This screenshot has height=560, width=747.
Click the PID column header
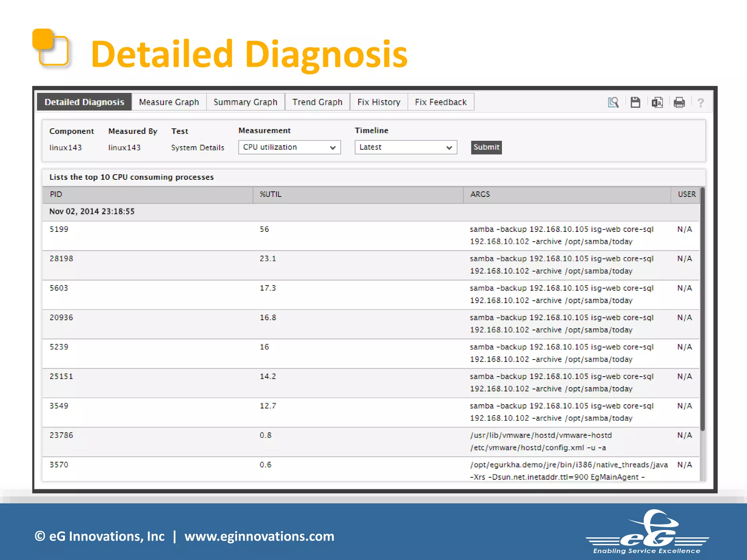[x=147, y=194]
